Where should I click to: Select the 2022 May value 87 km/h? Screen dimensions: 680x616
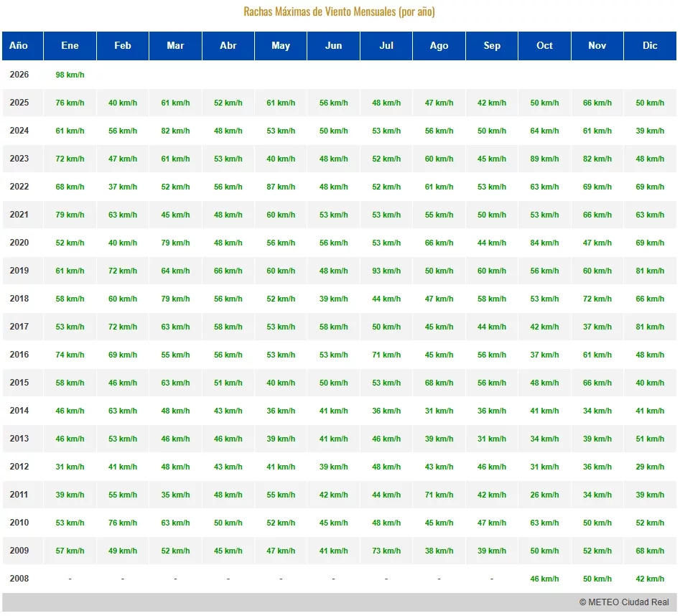pos(281,187)
